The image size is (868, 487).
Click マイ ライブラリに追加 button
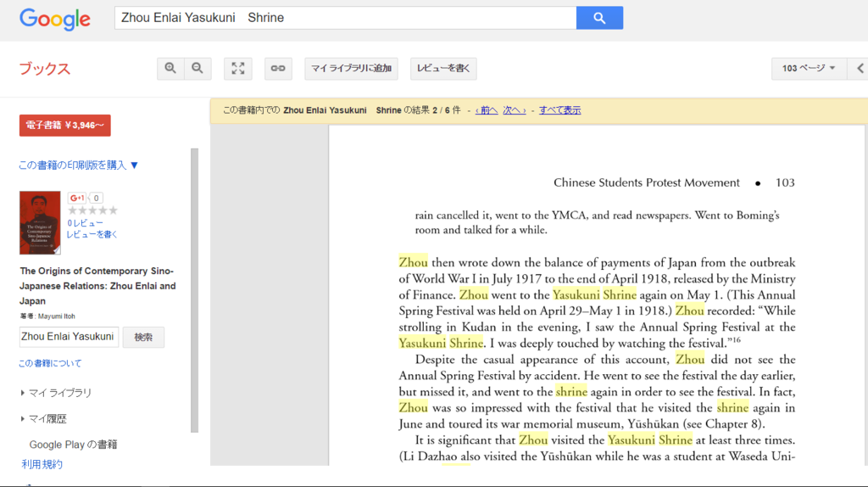[351, 68]
